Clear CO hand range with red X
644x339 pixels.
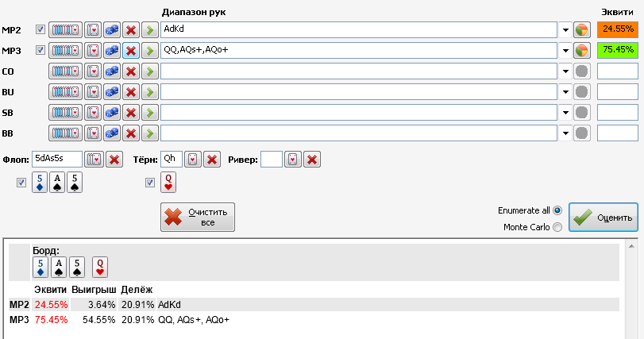131,71
